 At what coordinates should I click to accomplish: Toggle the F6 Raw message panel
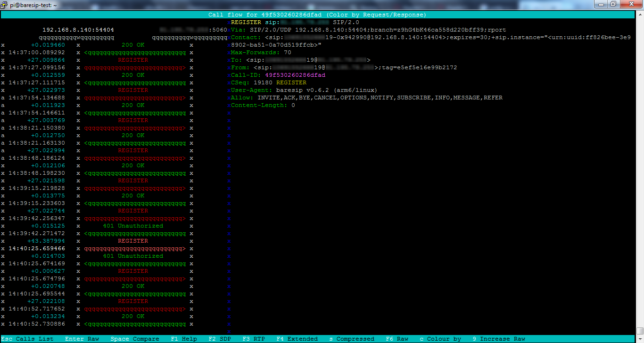396,338
